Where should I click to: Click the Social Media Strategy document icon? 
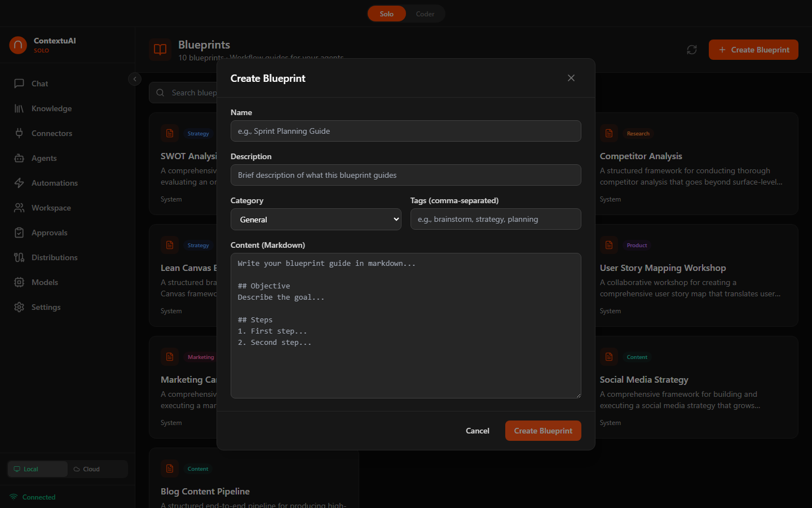(x=609, y=357)
